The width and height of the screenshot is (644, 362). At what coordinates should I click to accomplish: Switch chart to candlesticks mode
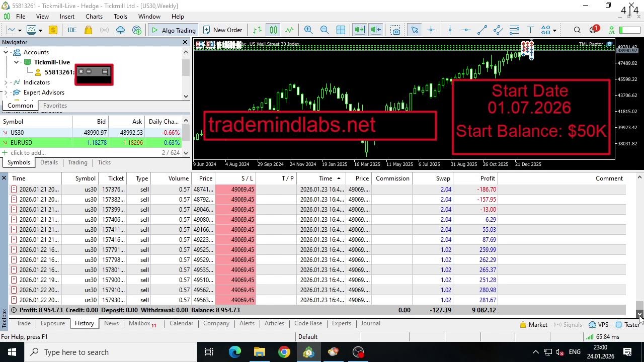273,30
